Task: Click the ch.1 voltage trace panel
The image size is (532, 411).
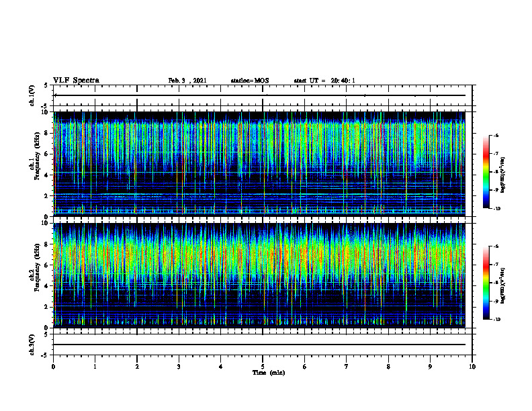Action: 263,95
